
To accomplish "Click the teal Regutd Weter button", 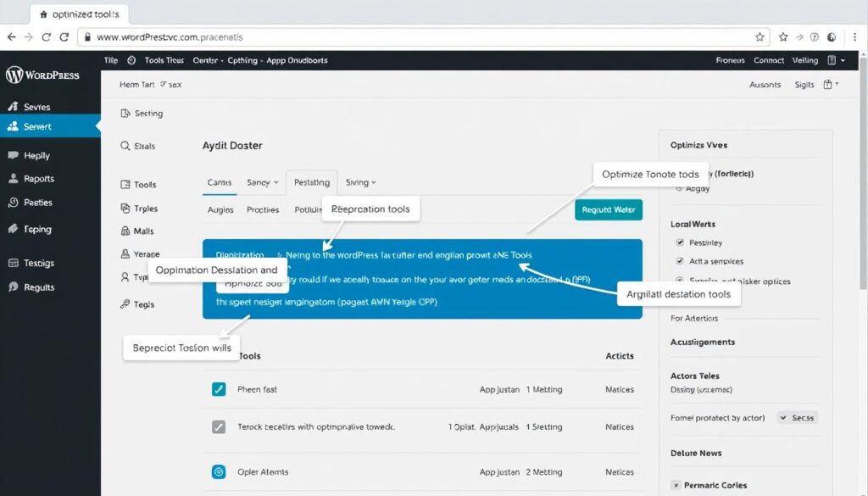I will click(x=609, y=209).
